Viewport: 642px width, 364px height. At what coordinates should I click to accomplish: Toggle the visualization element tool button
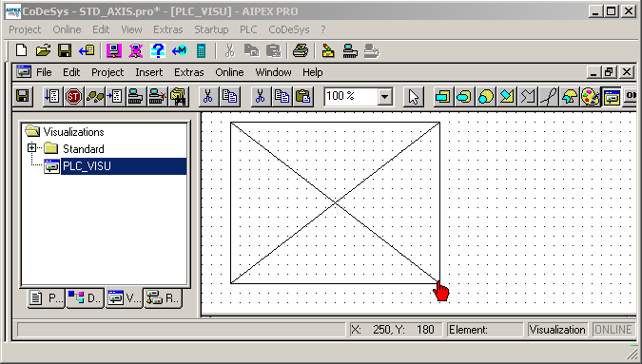pos(612,97)
